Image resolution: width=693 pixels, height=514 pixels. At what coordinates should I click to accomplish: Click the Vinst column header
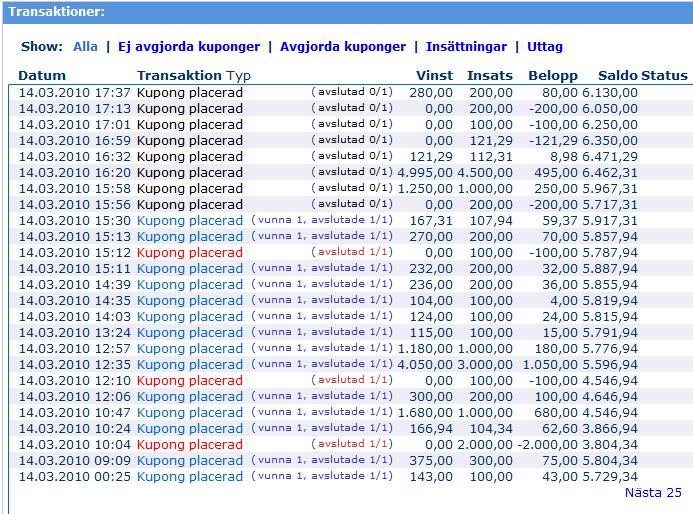point(434,76)
